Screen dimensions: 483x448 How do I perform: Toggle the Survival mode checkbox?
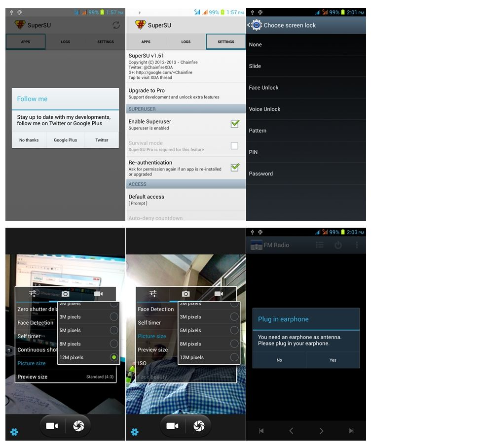click(x=234, y=145)
